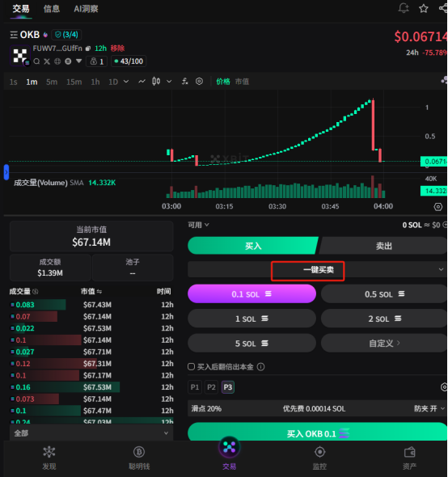Switch the 市值 column swap icon

[x=99, y=291]
